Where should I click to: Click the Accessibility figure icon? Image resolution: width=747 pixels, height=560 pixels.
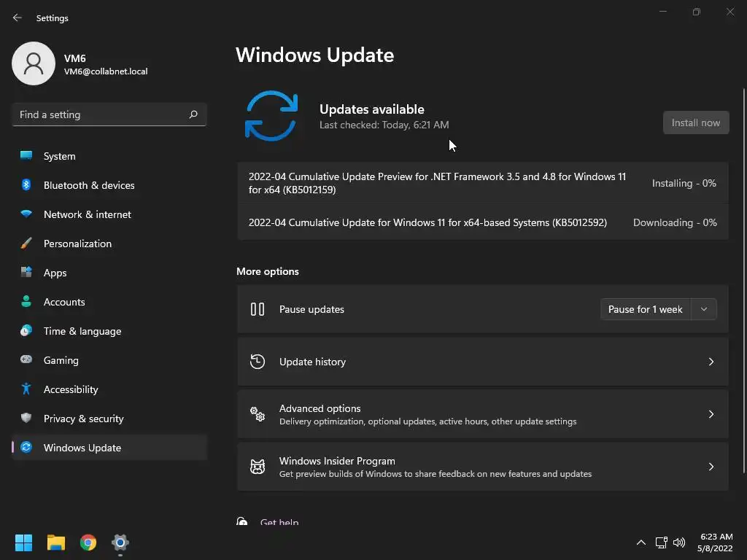pyautogui.click(x=26, y=389)
